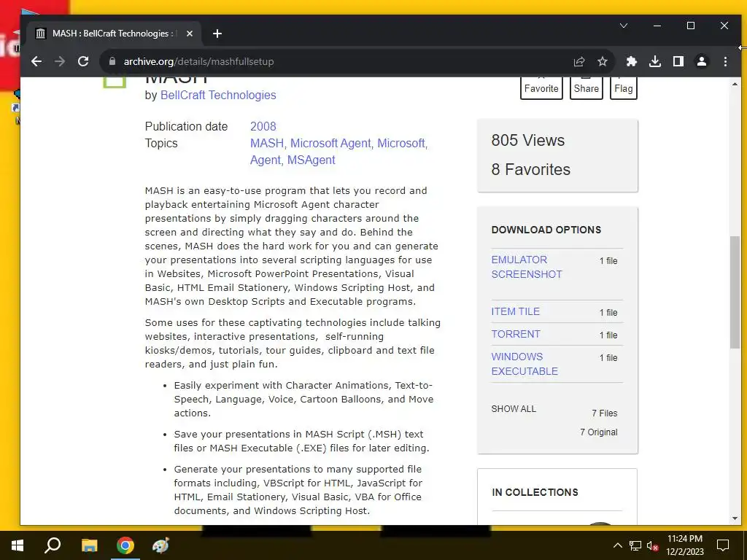This screenshot has width=747, height=560.
Task: Download the ITEM TILE file
Action: click(x=516, y=311)
